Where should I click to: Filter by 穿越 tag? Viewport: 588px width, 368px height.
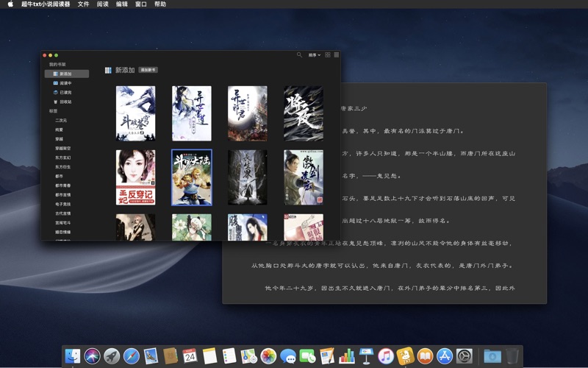60,139
